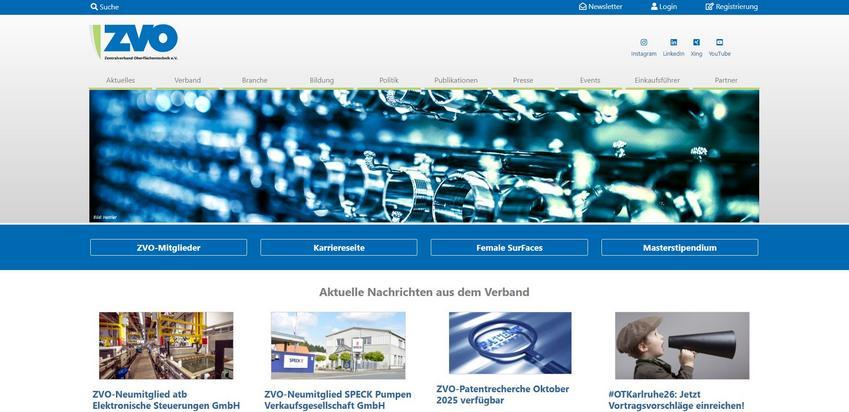This screenshot has width=849, height=412.
Task: Click the YouTube label text
Action: (720, 54)
